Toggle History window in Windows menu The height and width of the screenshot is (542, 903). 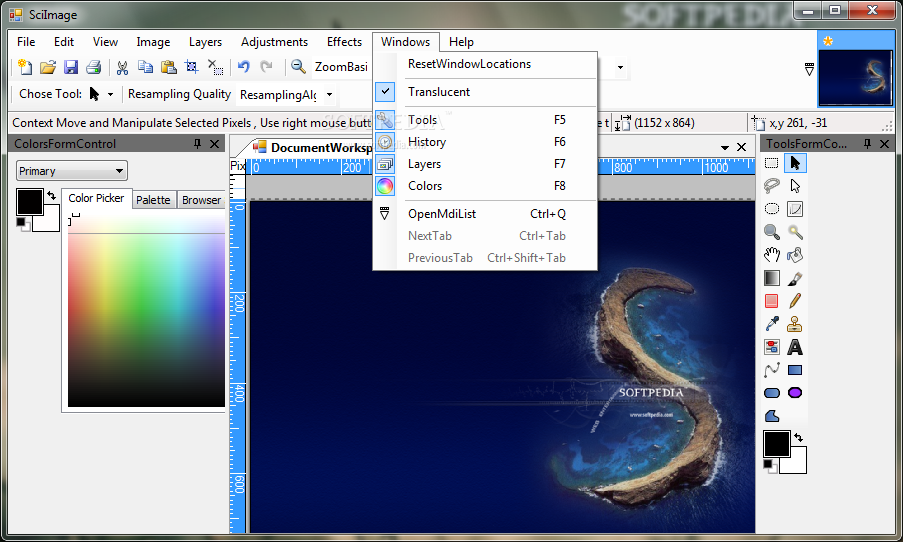coord(485,142)
